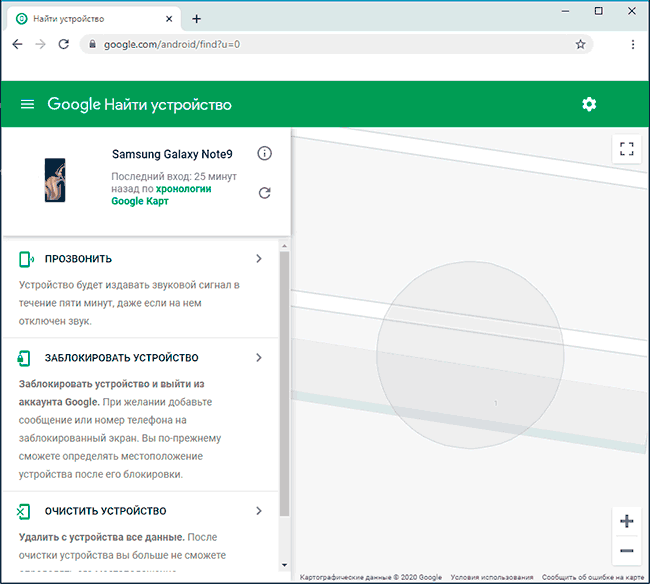650x584 pixels.
Task: Click the Samsung Galaxy Note9 device name
Action: click(172, 154)
